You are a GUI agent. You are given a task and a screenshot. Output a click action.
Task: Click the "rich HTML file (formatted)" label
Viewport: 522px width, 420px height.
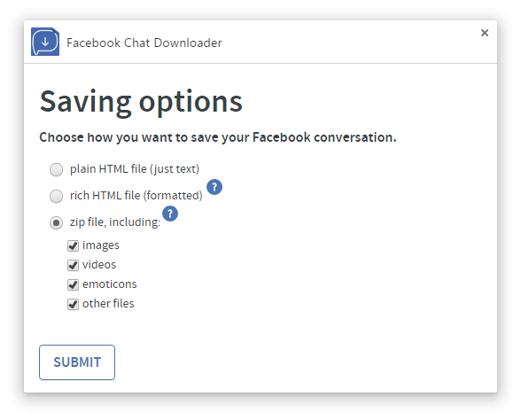pyautogui.click(x=136, y=196)
